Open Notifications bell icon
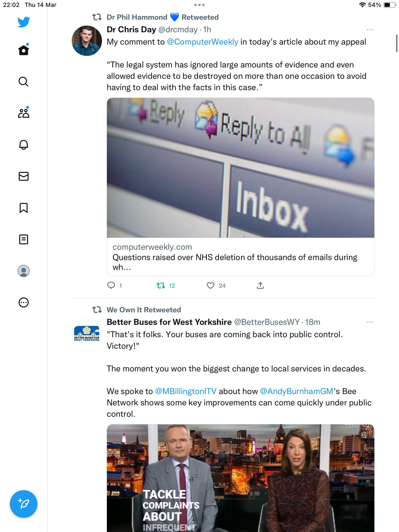399x532 pixels. [x=24, y=145]
